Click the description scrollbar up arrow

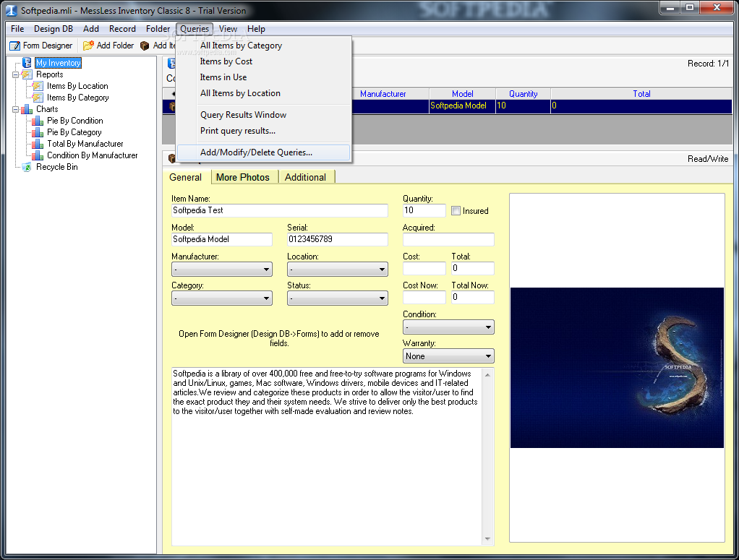click(487, 375)
